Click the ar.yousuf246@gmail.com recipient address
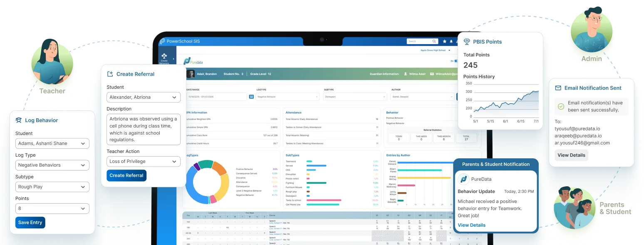The height and width of the screenshot is (245, 644). pos(582,143)
